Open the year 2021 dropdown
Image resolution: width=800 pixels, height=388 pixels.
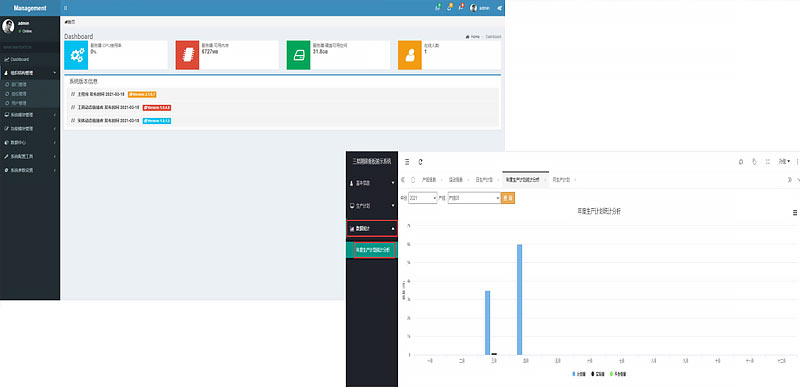point(423,198)
